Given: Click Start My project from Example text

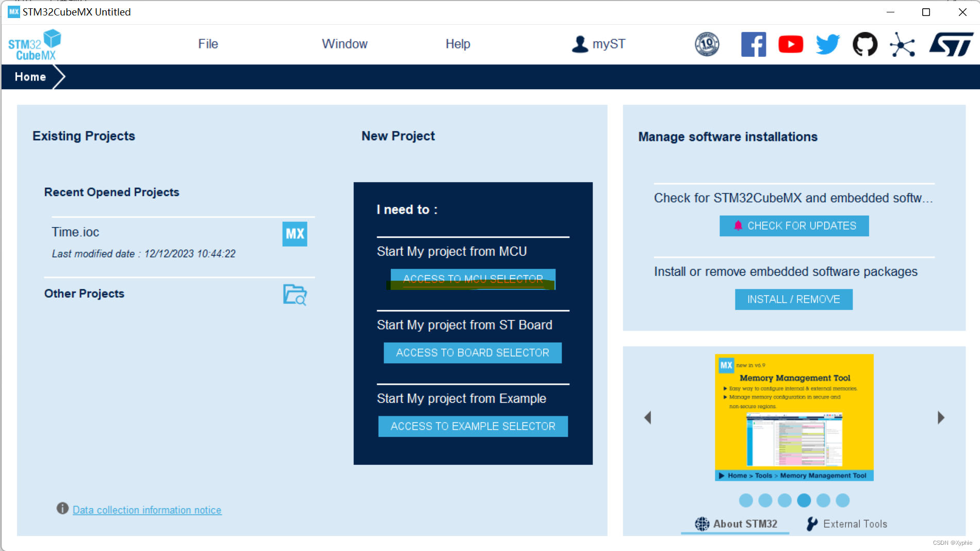Looking at the screenshot, I should coord(461,398).
